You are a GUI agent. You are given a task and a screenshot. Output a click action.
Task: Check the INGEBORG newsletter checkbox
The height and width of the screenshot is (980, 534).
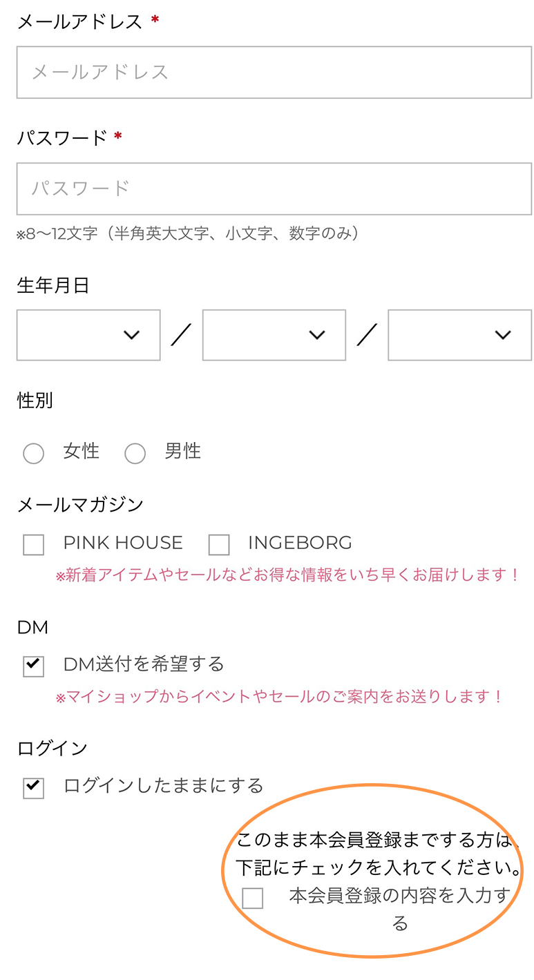pos(218,545)
